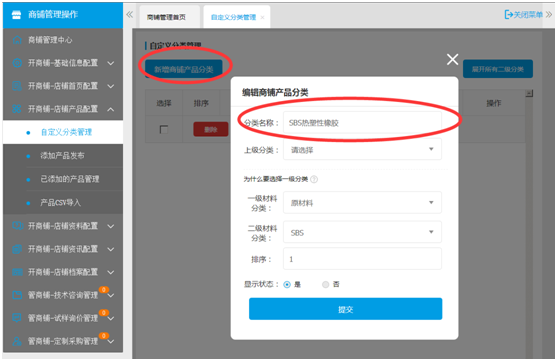
Task: Click the orange badge on 管商铺-定制采购管理
Action: [x=104, y=335]
